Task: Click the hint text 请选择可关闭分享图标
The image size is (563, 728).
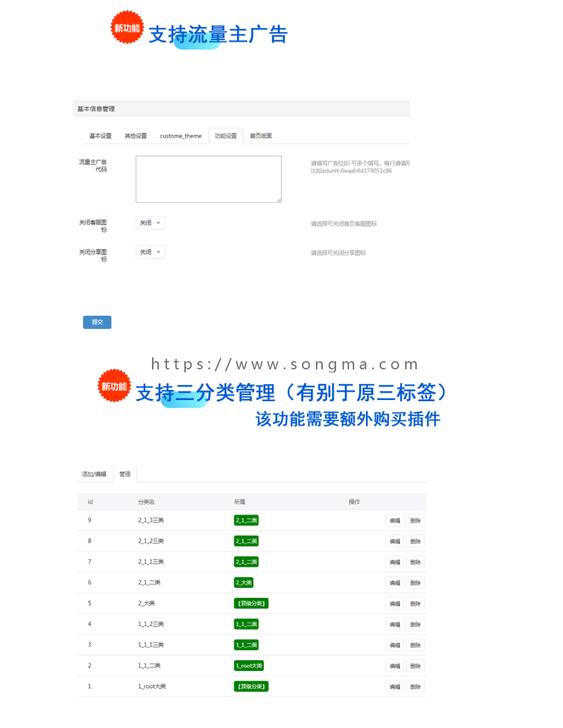Action: (x=338, y=253)
